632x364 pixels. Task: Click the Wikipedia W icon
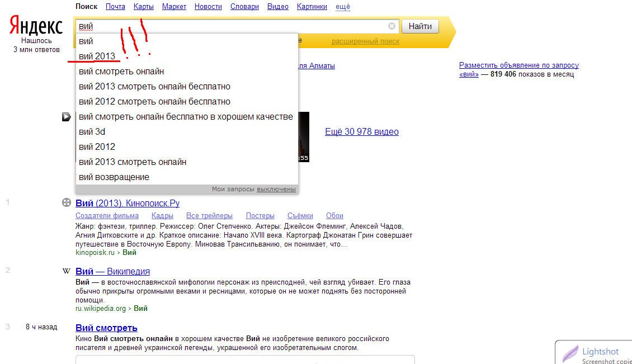coord(67,271)
